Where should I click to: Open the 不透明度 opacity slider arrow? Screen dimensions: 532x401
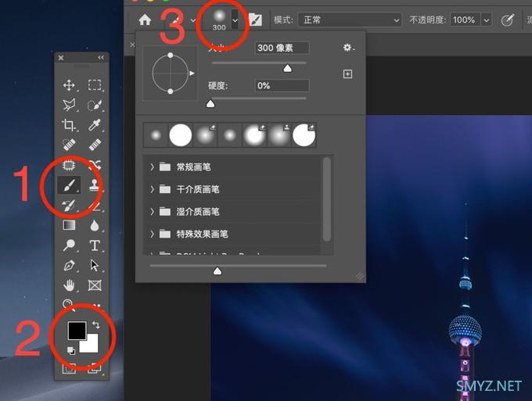click(x=486, y=20)
